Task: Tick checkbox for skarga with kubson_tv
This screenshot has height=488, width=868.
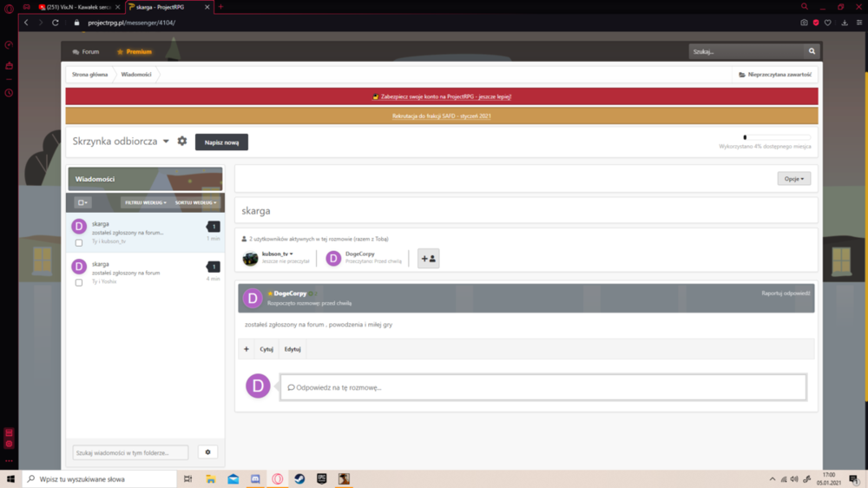Action: [79, 242]
